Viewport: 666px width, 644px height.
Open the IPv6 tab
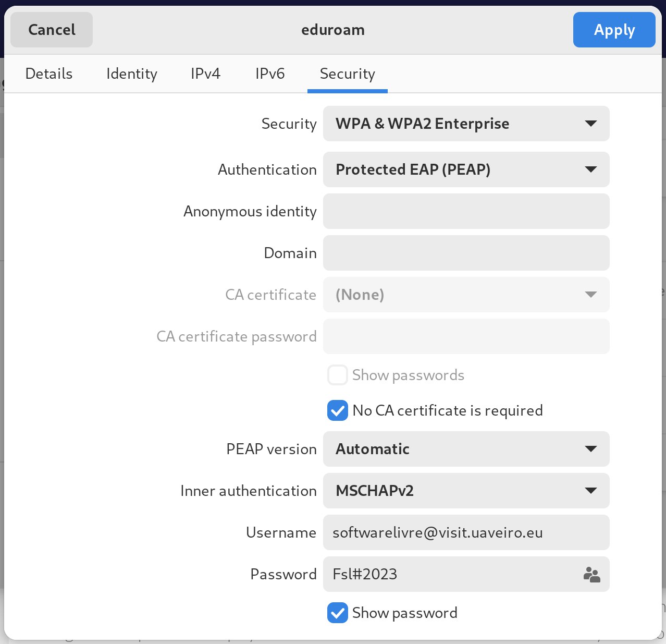270,74
